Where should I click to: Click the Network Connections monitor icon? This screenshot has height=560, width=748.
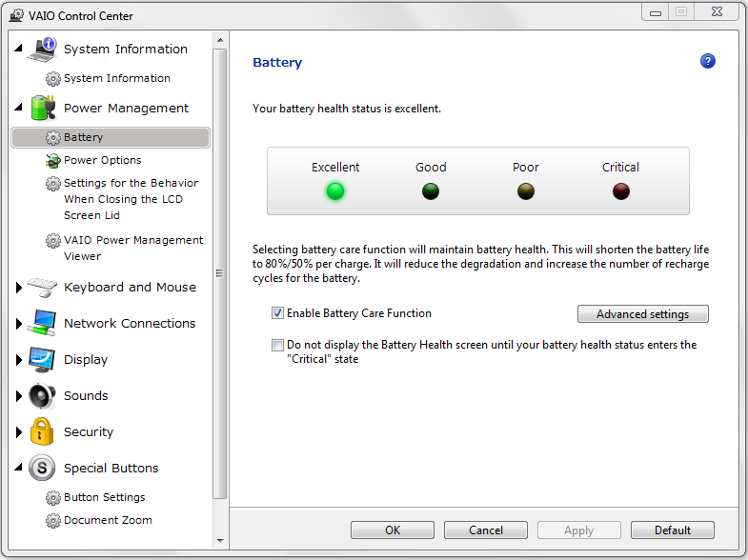tap(42, 323)
